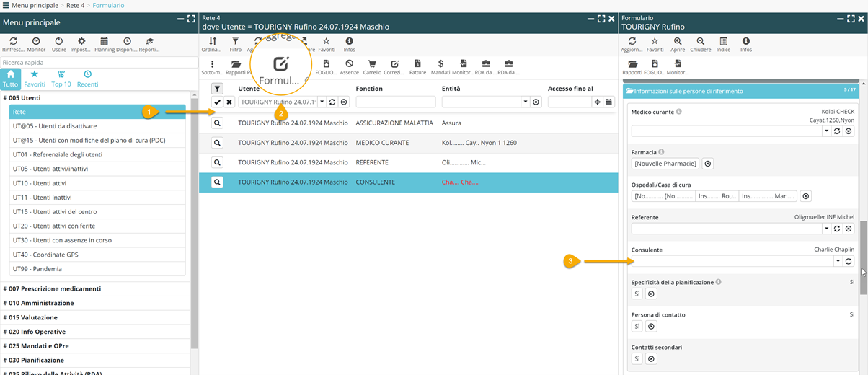This screenshot has width=868, height=375.
Task: Open the Consulente dropdown arrow
Action: 837,261
